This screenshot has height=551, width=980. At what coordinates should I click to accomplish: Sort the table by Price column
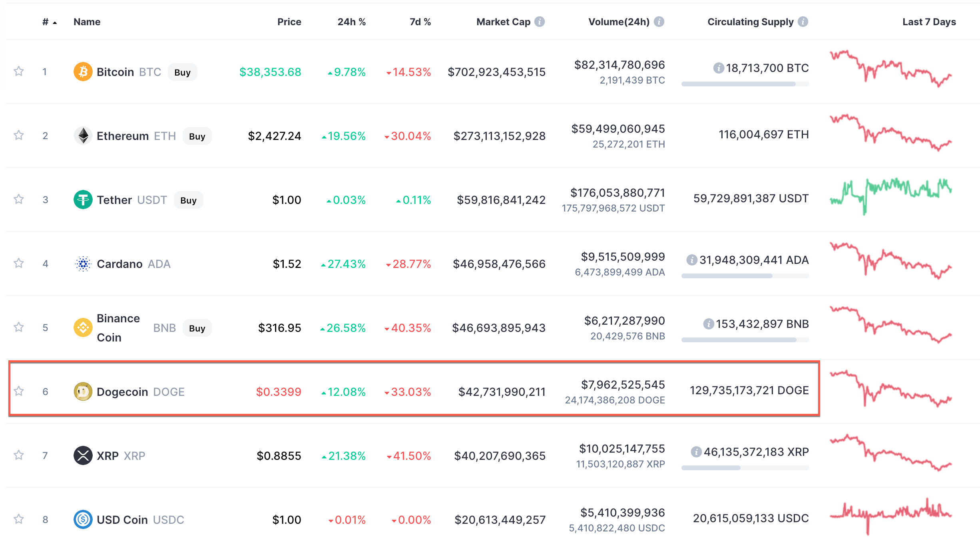click(x=289, y=22)
